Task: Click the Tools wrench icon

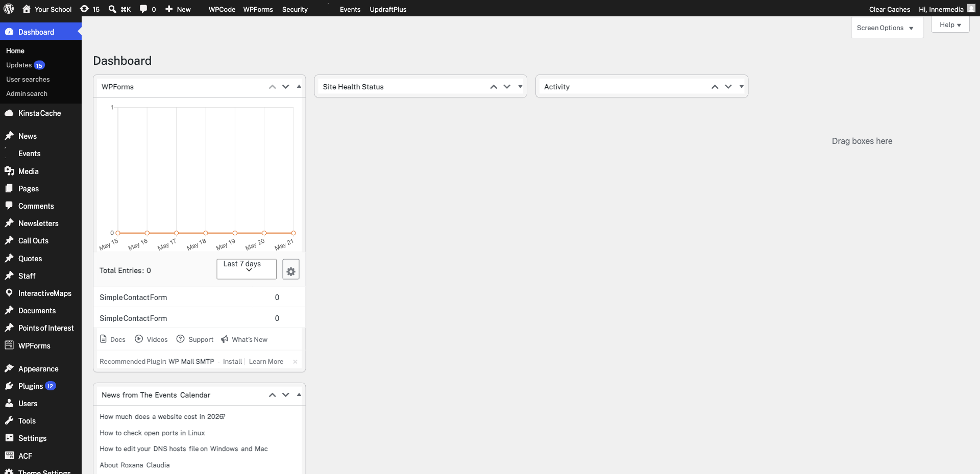Action: 9,420
